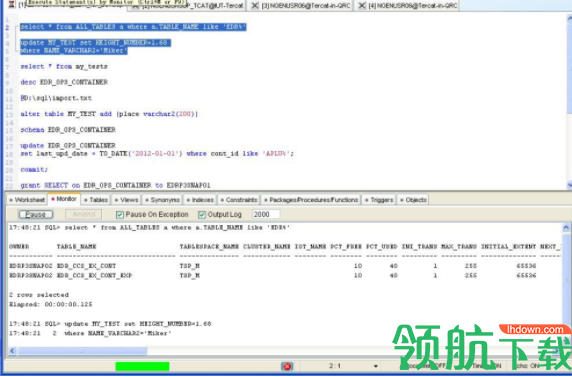Click the editor vertical scrollbar up arrow
The image size is (572, 377).
569,18
